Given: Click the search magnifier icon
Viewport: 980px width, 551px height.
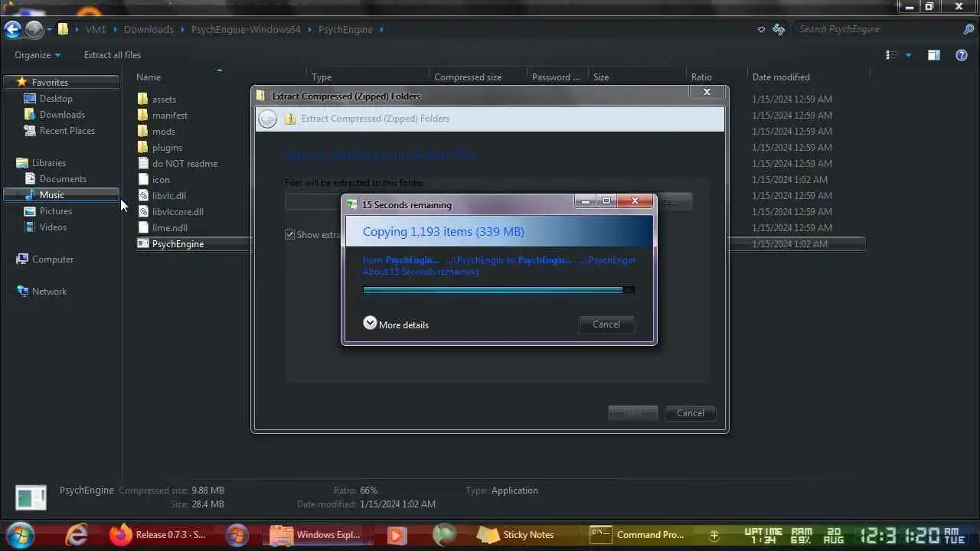Looking at the screenshot, I should [x=969, y=29].
